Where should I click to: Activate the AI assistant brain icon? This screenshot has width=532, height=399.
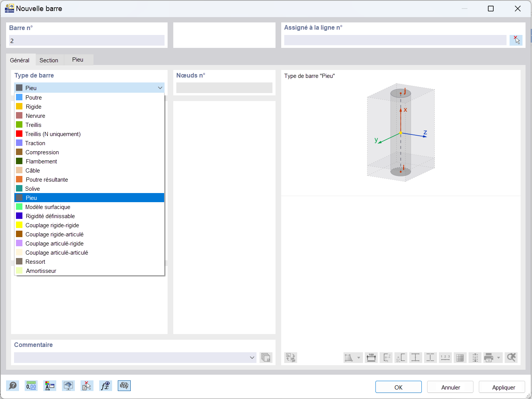pos(124,386)
